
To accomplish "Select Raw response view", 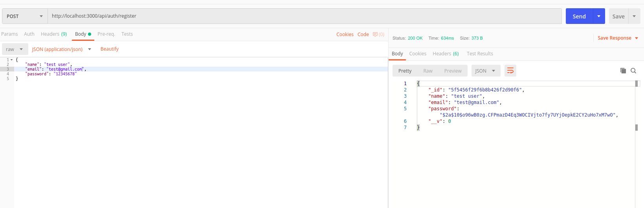I will click(x=427, y=71).
